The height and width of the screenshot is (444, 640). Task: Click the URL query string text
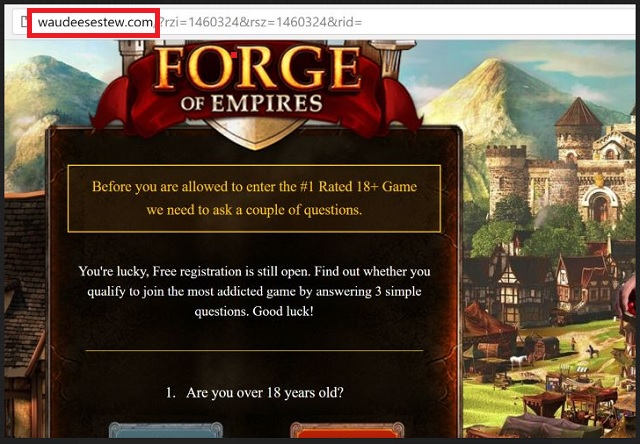(260, 22)
